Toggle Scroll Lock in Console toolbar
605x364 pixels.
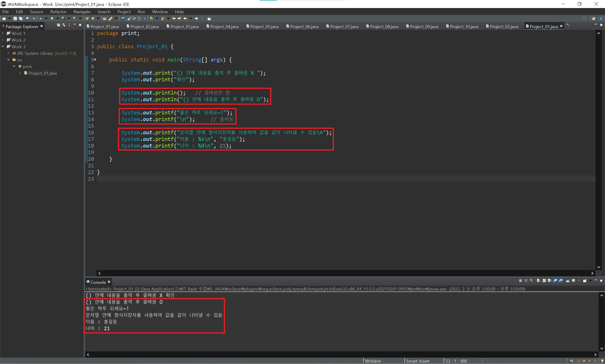pos(544,281)
